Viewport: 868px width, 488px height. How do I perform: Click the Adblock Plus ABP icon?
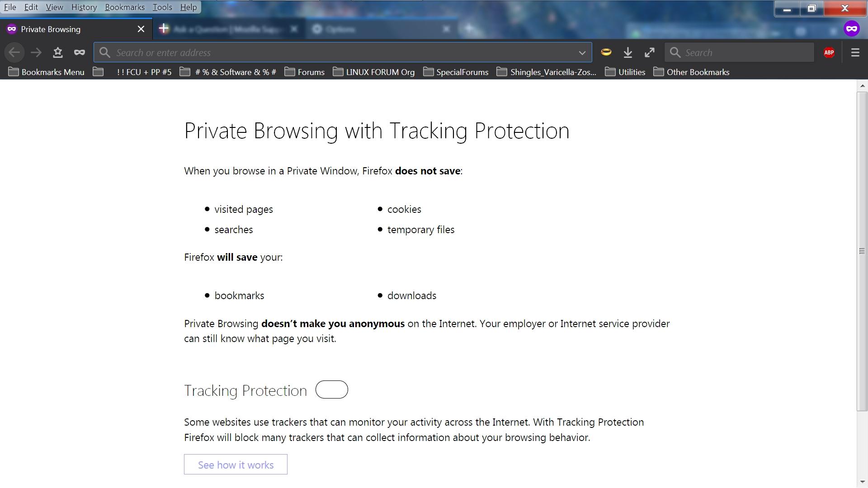pos(829,52)
